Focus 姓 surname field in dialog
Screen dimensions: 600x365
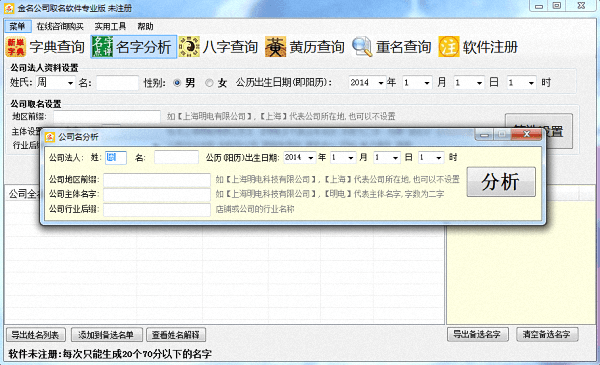click(116, 158)
